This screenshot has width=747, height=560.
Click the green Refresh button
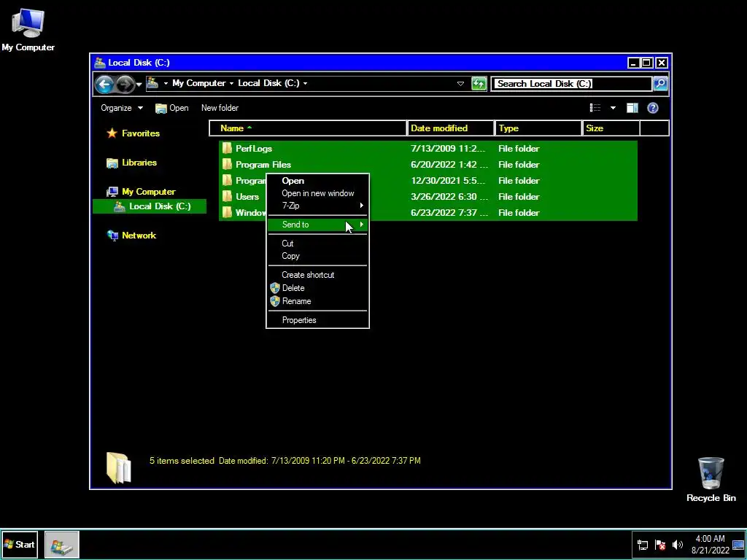[x=479, y=84]
